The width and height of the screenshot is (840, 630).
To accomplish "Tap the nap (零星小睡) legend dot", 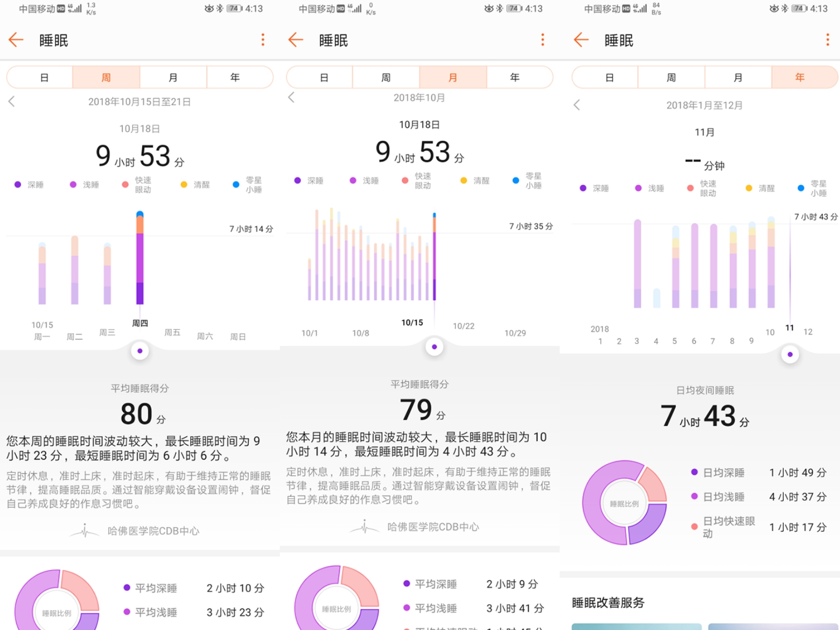I will pyautogui.click(x=236, y=184).
